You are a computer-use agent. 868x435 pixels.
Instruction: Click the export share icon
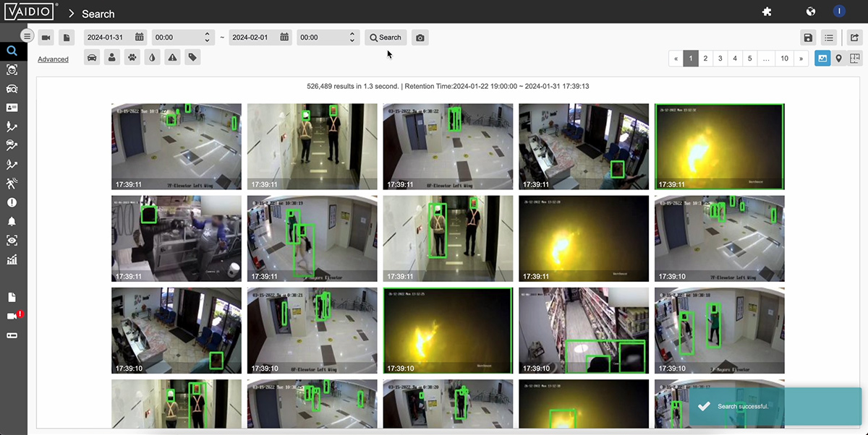coord(854,38)
